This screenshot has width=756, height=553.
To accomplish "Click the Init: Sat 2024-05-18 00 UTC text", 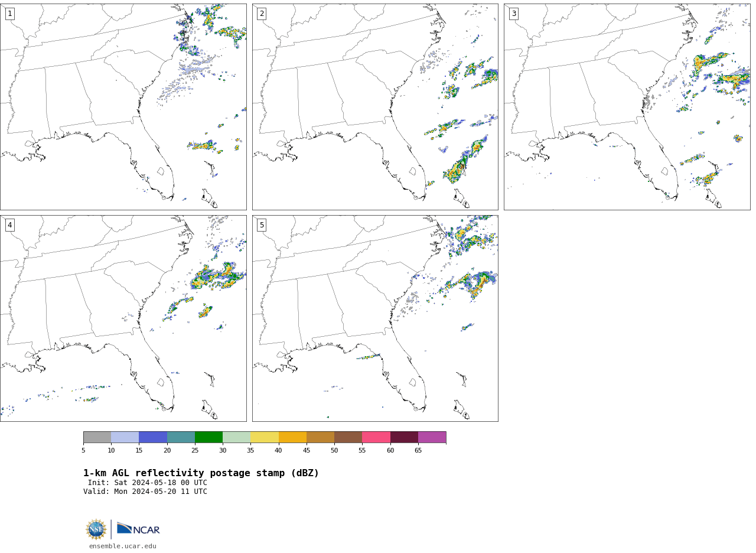I will pos(148,483).
